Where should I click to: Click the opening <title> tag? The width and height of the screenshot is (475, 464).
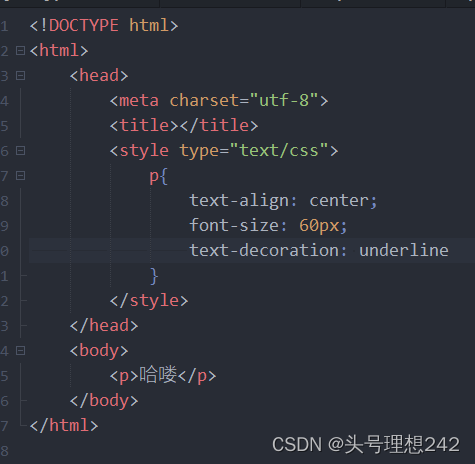[144, 126]
